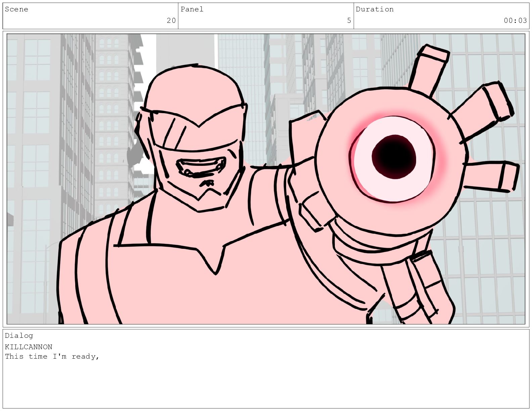The width and height of the screenshot is (532, 411).
Task: Select the KILLCANNON character name text
Action: tap(29, 347)
